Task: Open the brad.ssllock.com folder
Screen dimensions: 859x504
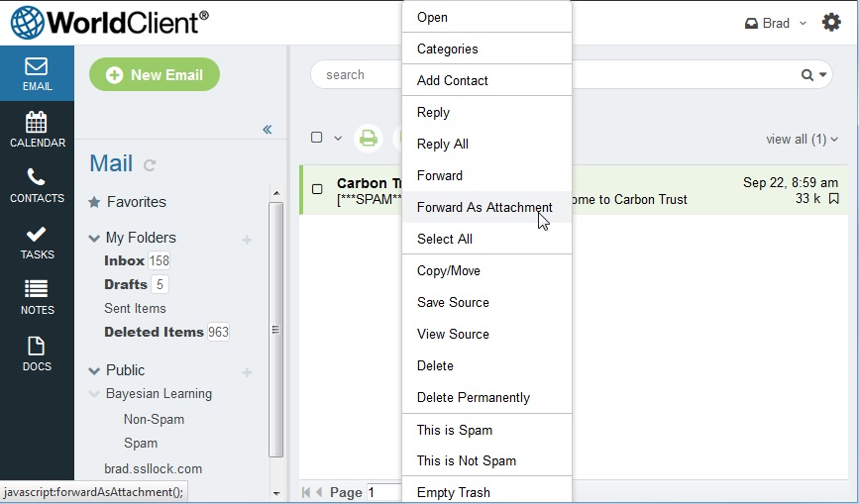Action: click(153, 469)
